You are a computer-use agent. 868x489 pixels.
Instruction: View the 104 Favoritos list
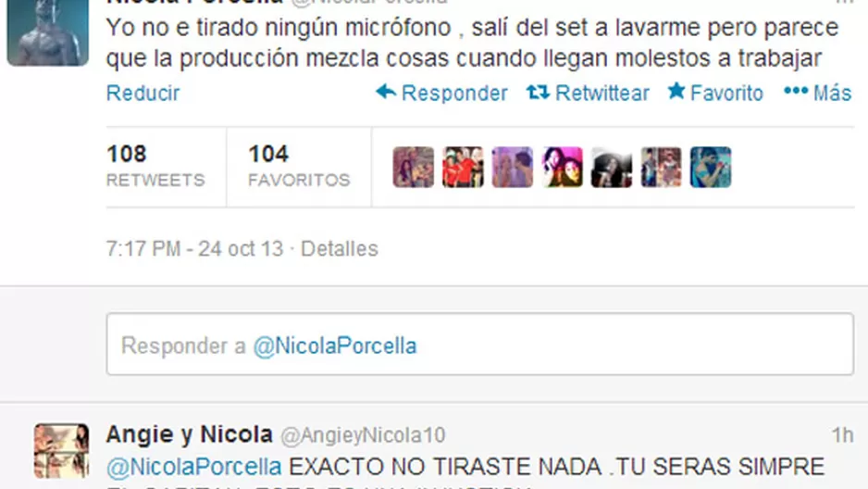pyautogui.click(x=299, y=166)
